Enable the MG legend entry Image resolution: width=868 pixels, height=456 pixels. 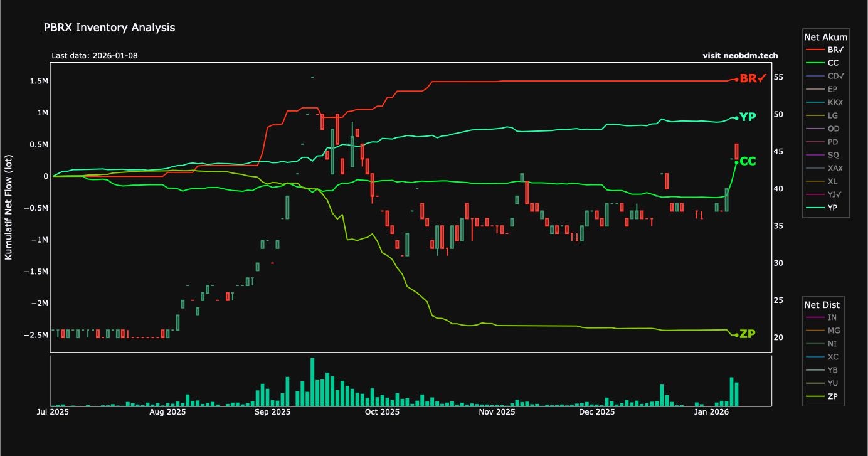coord(823,331)
